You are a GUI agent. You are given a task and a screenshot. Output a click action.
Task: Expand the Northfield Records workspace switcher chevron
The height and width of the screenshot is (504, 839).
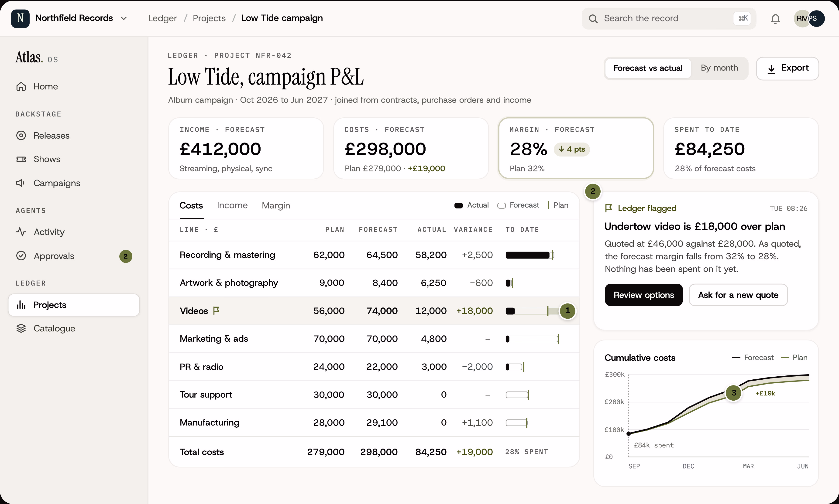click(124, 18)
